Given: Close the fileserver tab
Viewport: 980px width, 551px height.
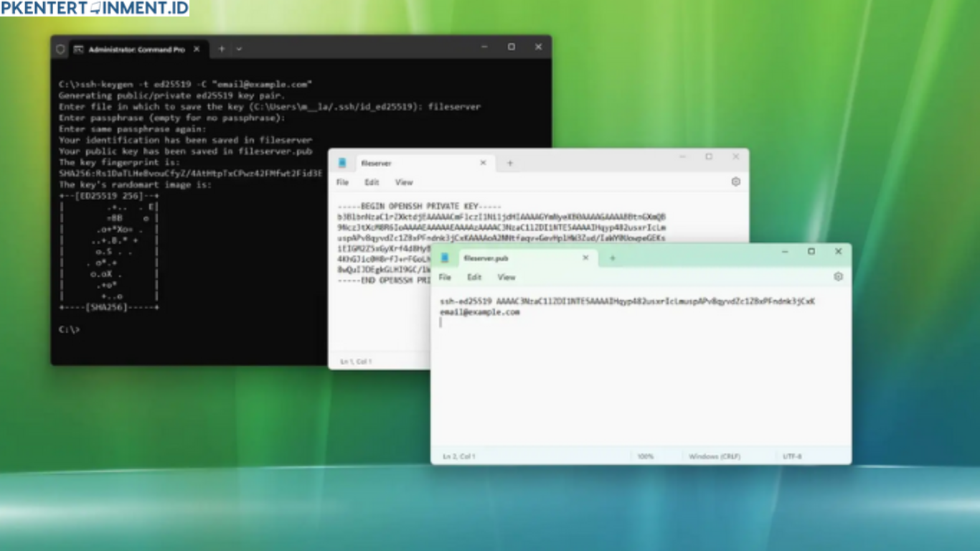Looking at the screenshot, I should point(483,163).
